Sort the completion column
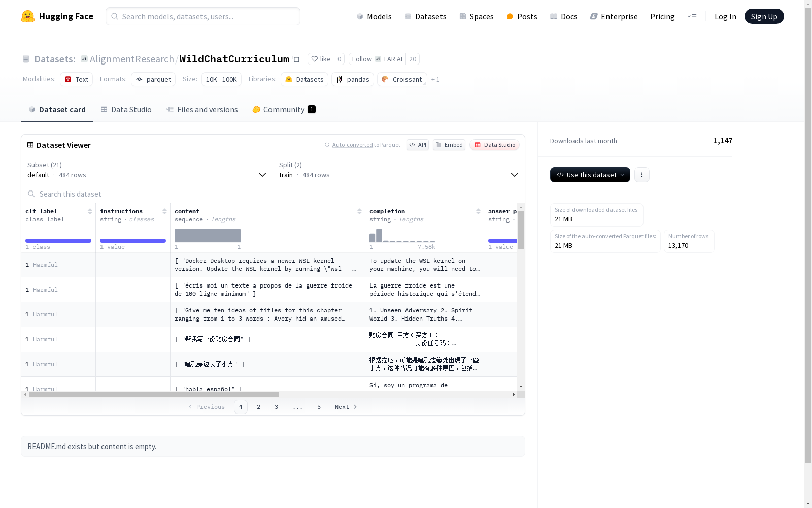 pos(478,211)
